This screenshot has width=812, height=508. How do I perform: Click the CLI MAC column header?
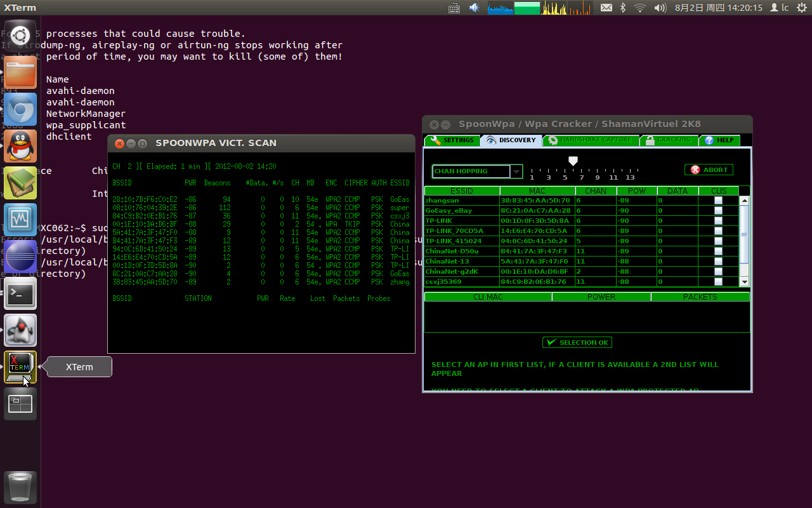[x=488, y=297]
